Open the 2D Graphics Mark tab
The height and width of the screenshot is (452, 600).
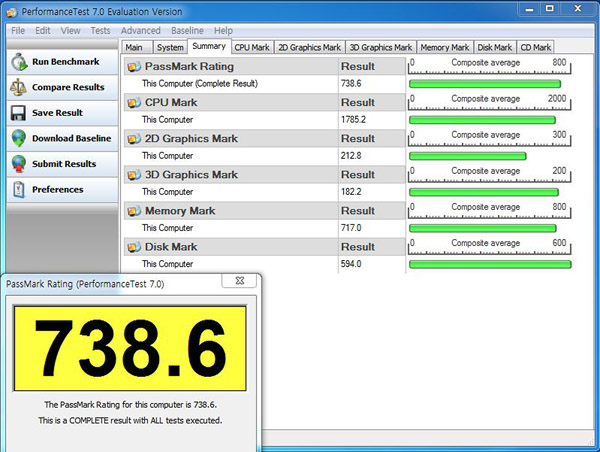point(310,47)
